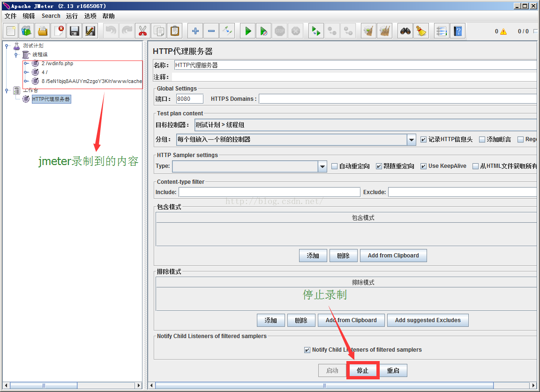The width and height of the screenshot is (540, 392).
Task: Open Search with the binoculars icon
Action: pyautogui.click(x=405, y=31)
